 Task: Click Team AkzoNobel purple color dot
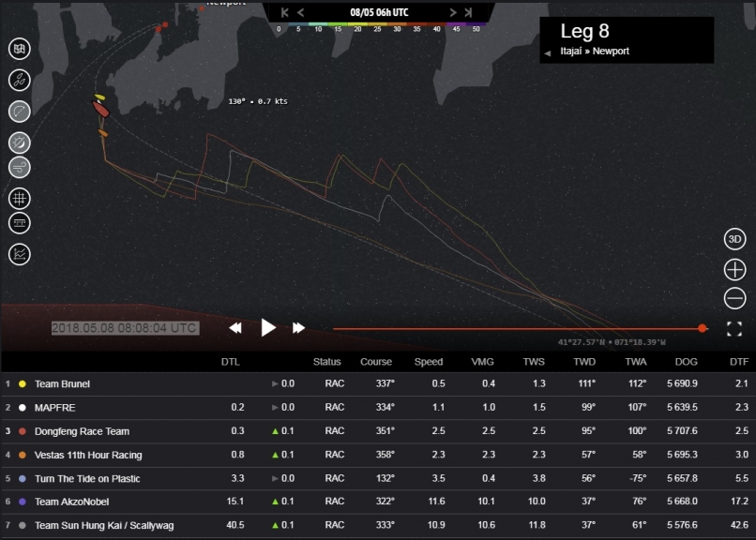[23, 502]
